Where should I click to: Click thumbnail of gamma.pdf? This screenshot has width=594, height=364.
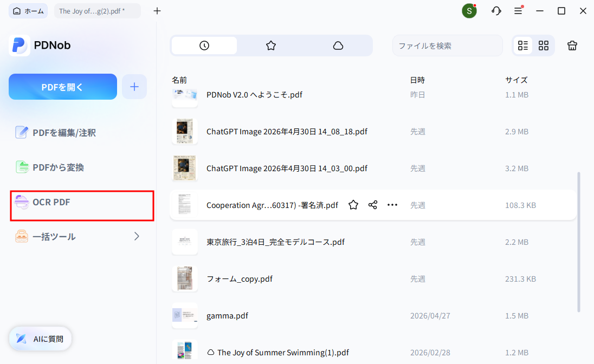[185, 315]
